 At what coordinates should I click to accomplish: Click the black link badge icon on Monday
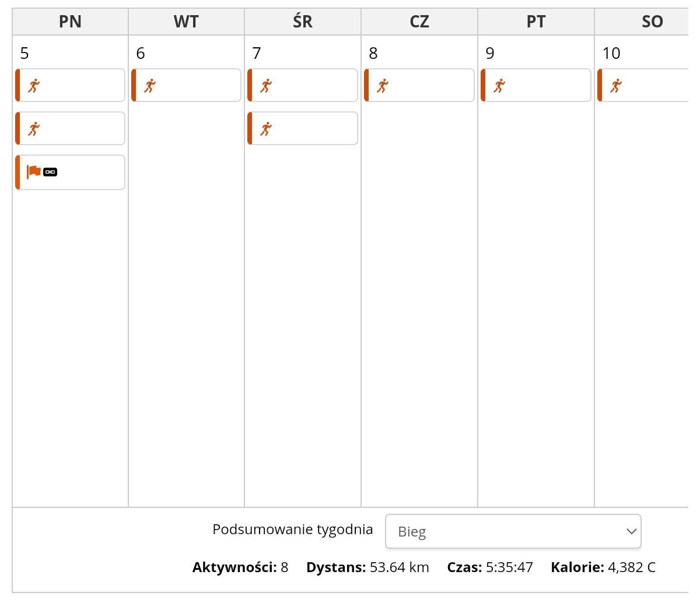[x=50, y=172]
